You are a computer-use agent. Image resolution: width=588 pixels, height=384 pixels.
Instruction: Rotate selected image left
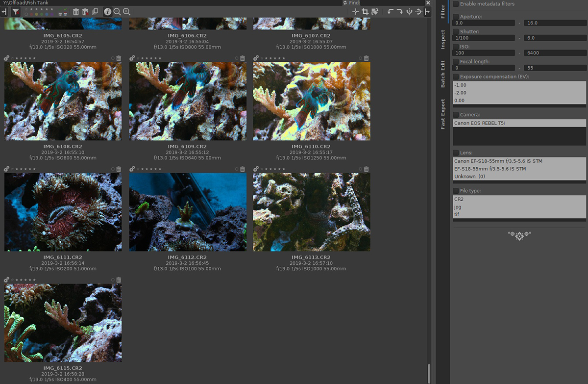[x=391, y=12]
